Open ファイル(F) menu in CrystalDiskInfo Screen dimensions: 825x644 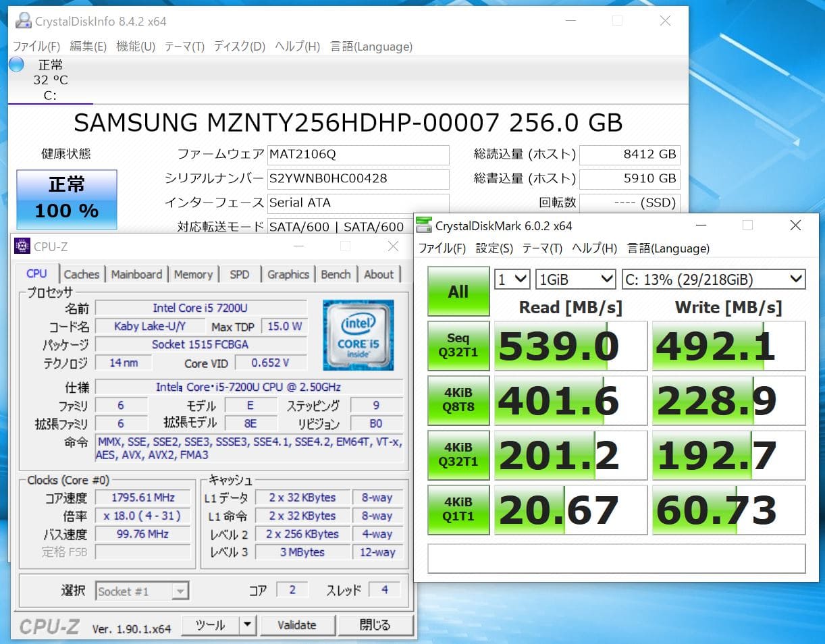point(36,47)
